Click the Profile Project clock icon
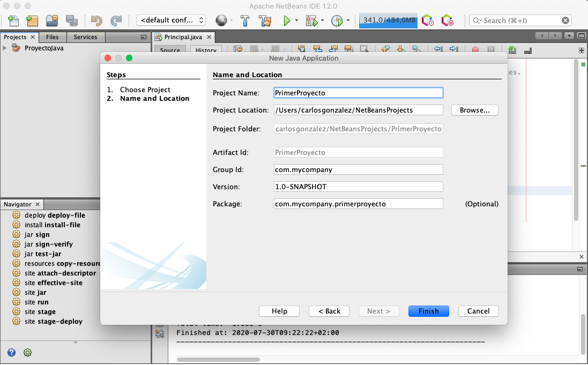Screen dimensions: 588x365 [337, 20]
